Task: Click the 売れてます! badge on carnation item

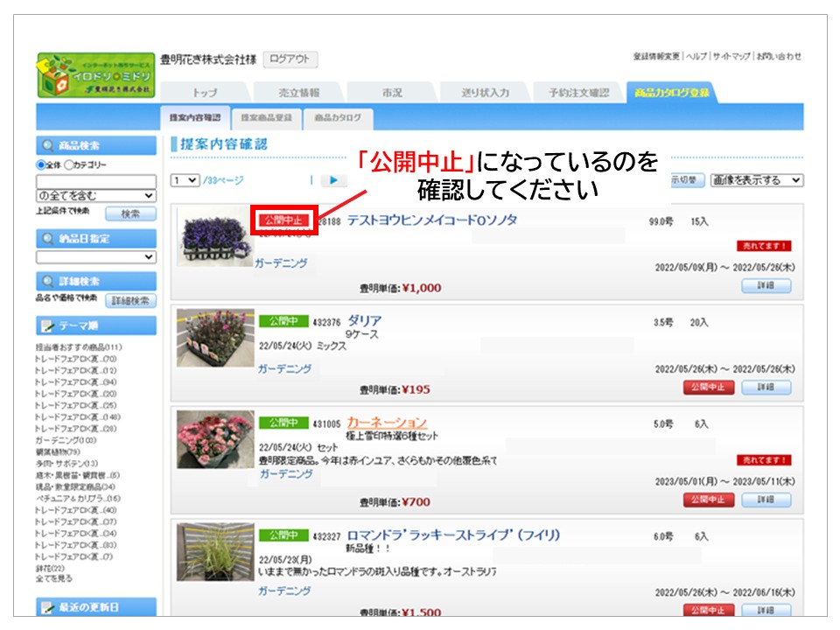Action: click(x=764, y=460)
